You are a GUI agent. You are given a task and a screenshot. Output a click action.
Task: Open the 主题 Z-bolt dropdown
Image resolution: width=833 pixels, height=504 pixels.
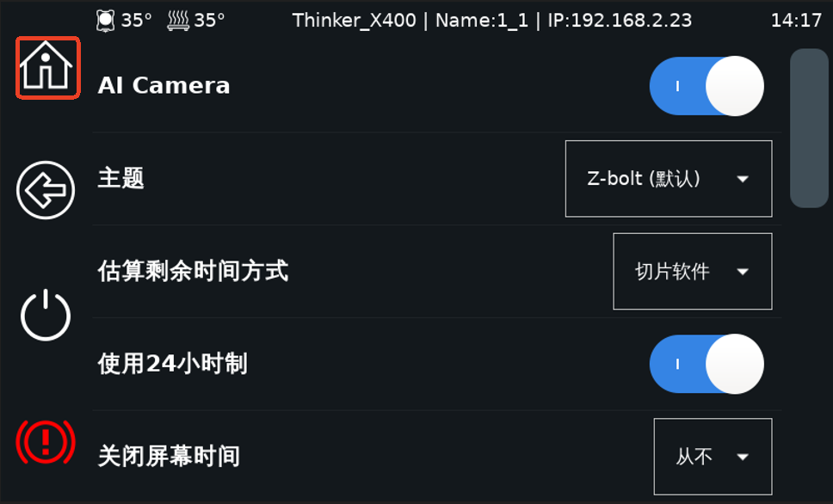pos(668,179)
